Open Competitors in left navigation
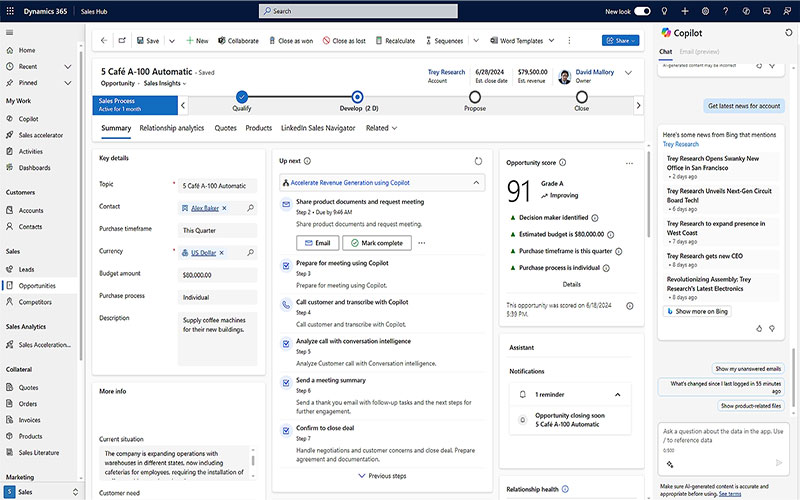Screen dimensions: 800x500 [x=35, y=302]
